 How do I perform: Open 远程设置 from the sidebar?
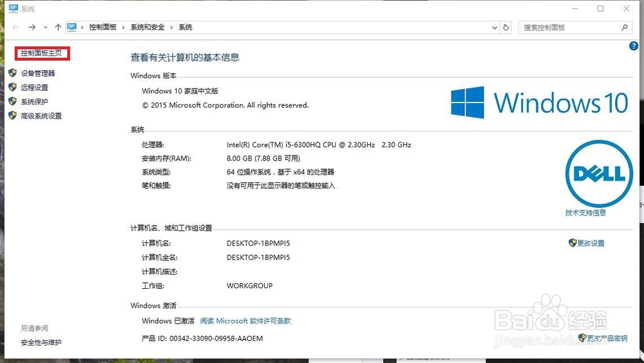click(35, 88)
